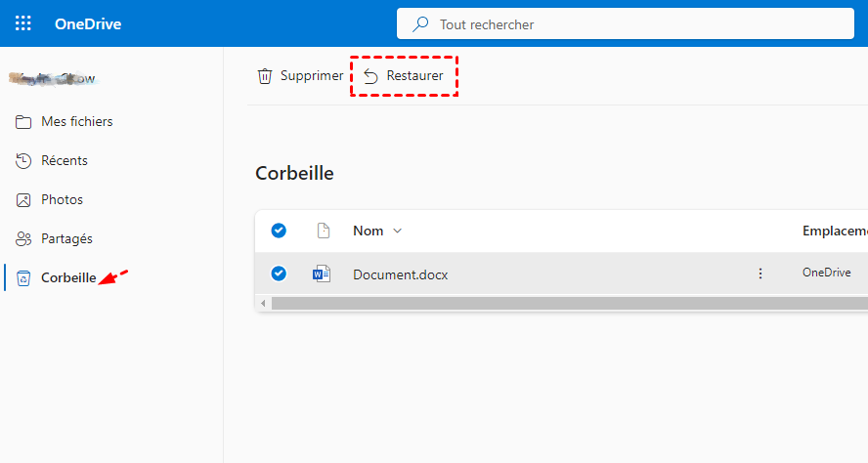Click the Photos image icon in sidebar

pos(24,200)
